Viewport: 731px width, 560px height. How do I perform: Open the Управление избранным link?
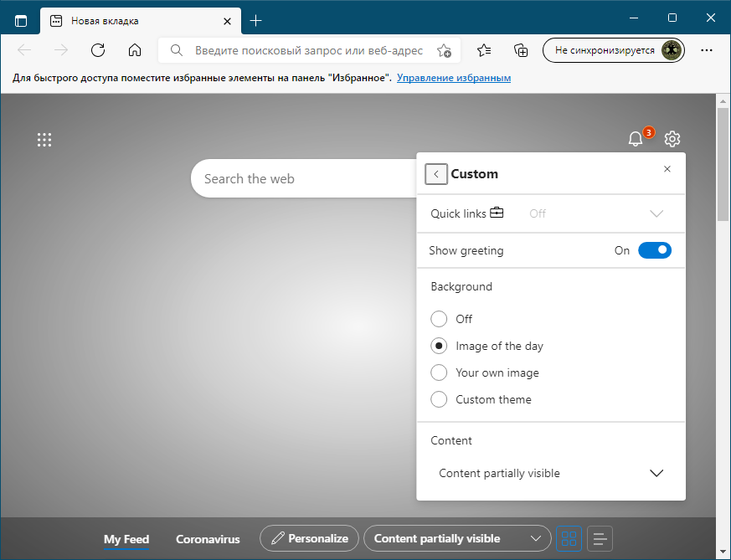coord(454,78)
